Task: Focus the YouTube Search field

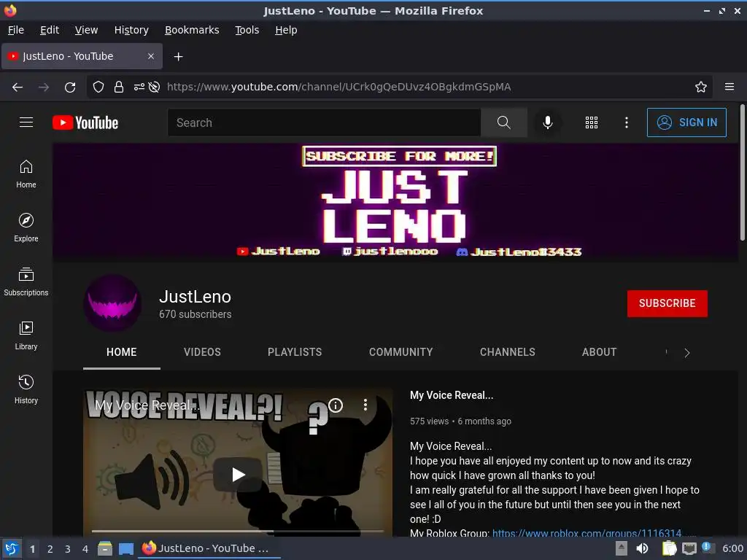Action: (x=324, y=122)
